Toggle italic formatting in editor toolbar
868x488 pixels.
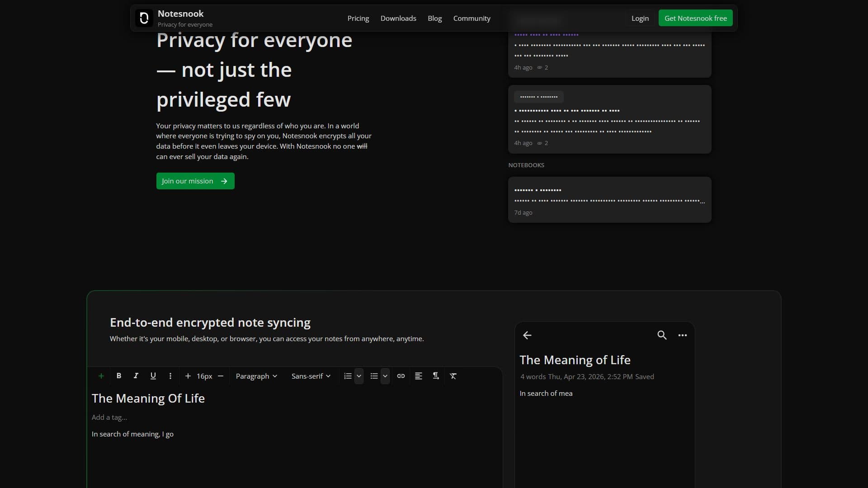click(136, 376)
